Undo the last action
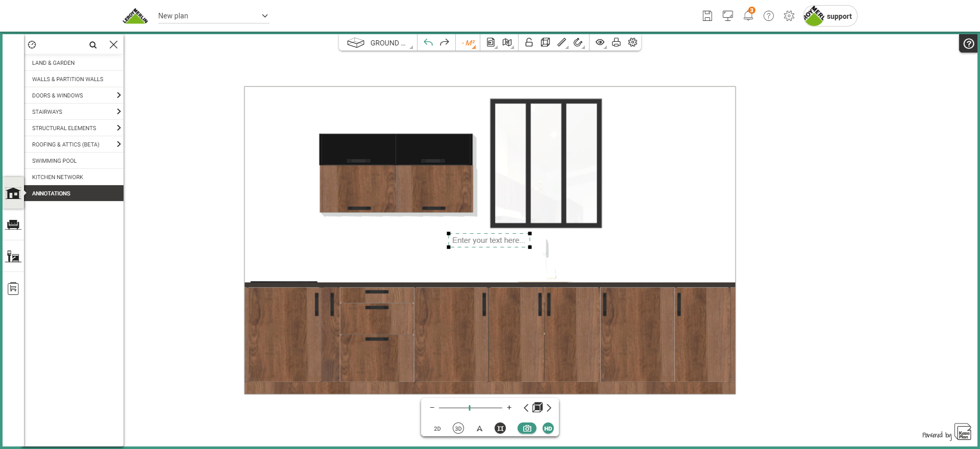The width and height of the screenshot is (980, 449). click(428, 43)
